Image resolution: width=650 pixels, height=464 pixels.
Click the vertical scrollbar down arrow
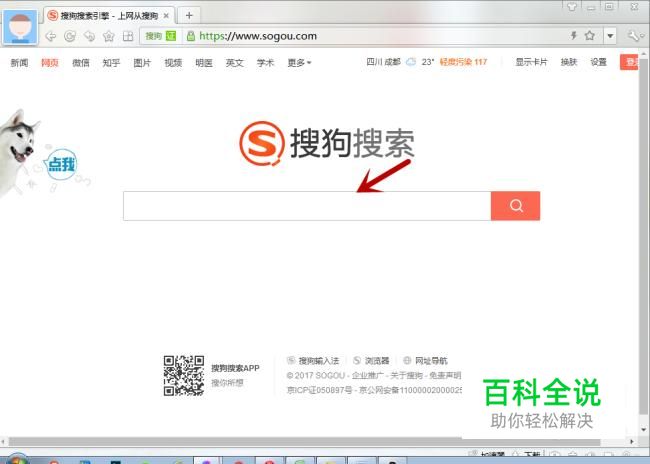click(644, 430)
